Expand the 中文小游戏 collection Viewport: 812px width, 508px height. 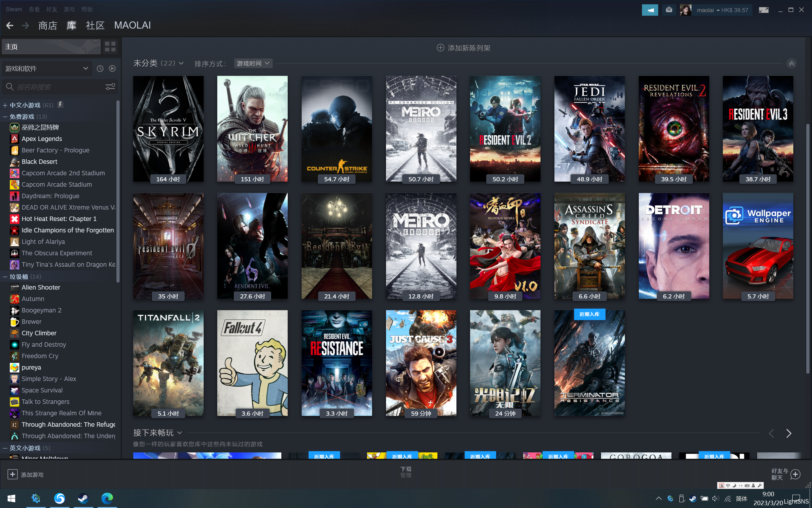tap(5, 105)
